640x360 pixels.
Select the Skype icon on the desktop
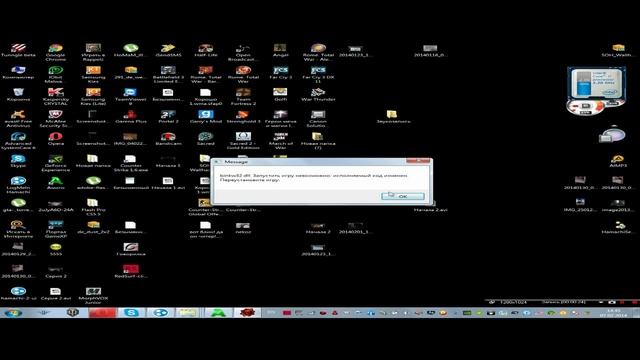pos(18,161)
